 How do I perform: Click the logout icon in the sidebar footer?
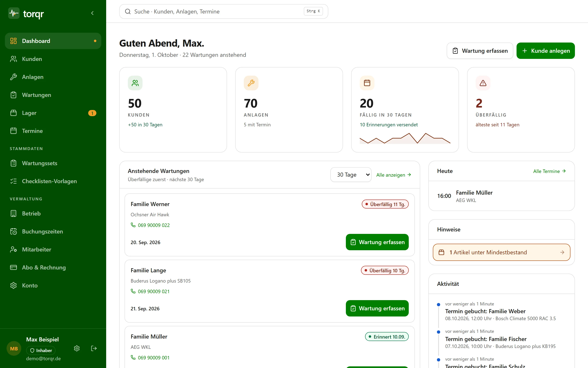[x=94, y=348]
